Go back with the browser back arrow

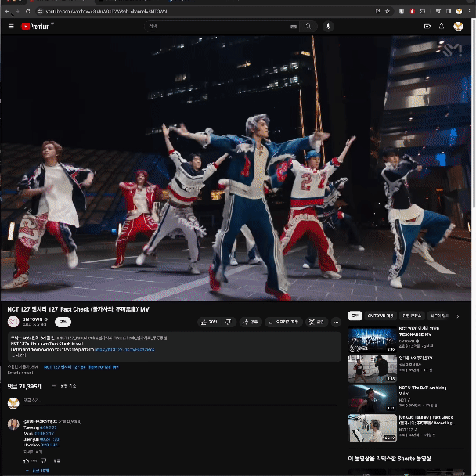[x=7, y=11]
